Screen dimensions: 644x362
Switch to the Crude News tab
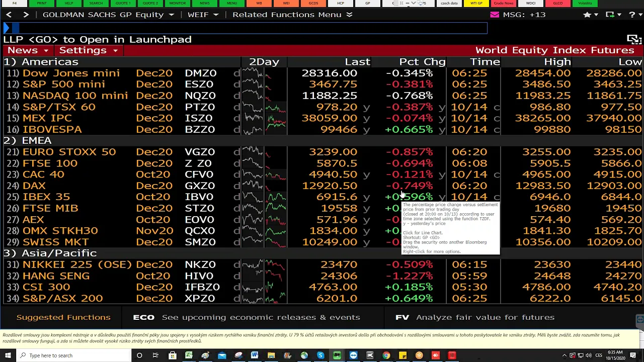(504, 3)
